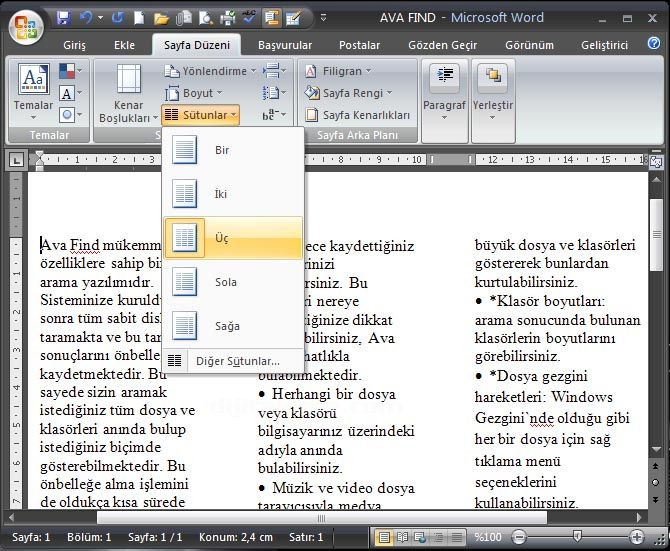Choose Bir one-column layout
This screenshot has height=551, width=670.
coord(233,150)
